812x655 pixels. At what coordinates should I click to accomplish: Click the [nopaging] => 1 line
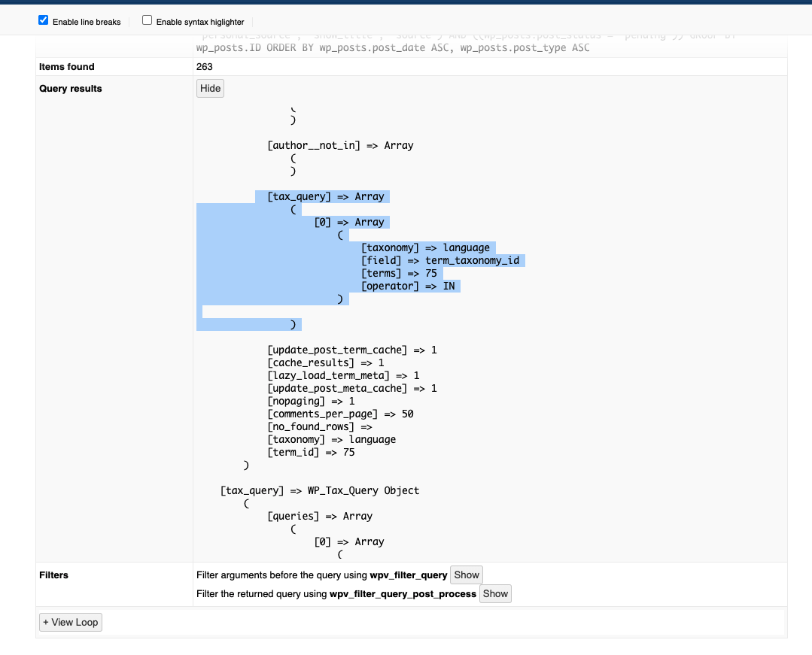click(312, 401)
